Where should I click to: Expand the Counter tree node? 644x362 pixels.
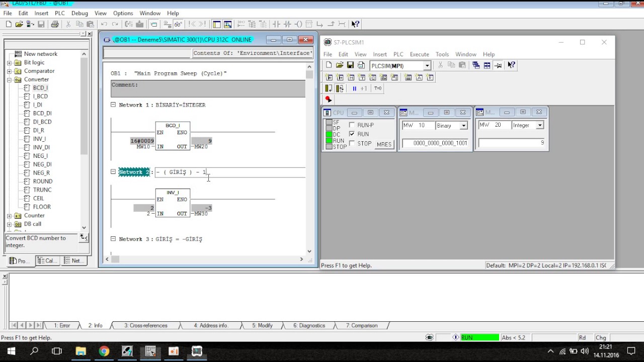(9, 216)
